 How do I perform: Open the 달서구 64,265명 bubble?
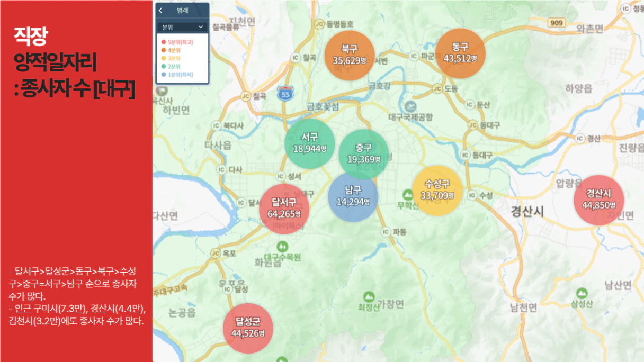(x=284, y=209)
